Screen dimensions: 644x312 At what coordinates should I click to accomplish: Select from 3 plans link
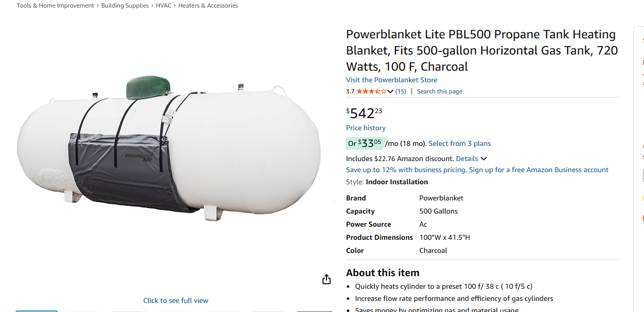[459, 143]
